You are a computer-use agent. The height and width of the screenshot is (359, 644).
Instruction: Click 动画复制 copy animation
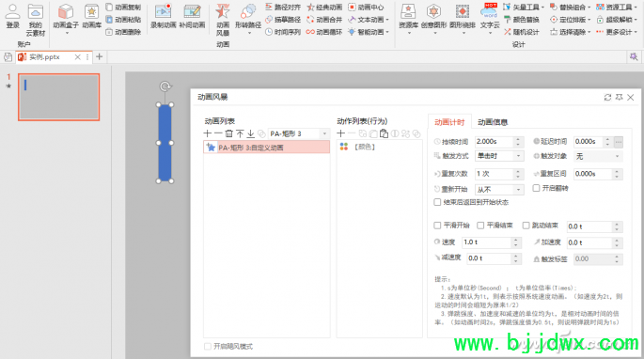123,7
